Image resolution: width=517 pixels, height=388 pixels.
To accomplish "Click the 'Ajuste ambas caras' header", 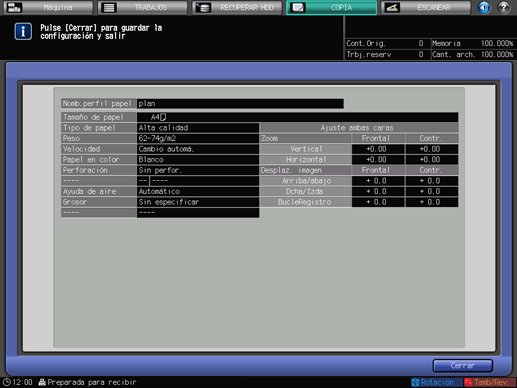I will (x=359, y=128).
